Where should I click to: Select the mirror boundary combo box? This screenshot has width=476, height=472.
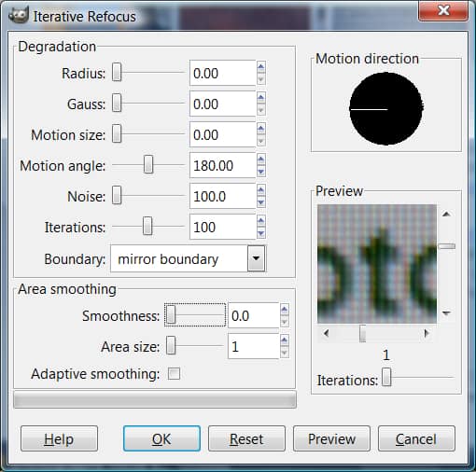pos(188,258)
